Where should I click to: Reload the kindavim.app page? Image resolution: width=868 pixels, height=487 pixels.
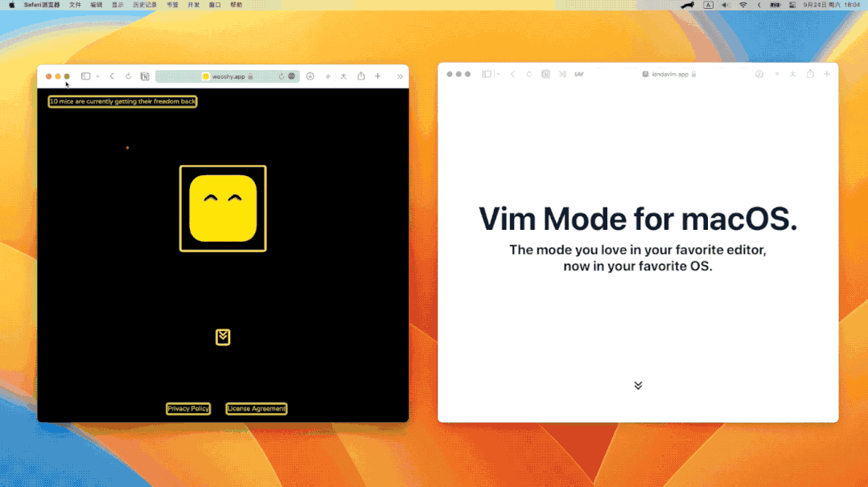[529, 74]
